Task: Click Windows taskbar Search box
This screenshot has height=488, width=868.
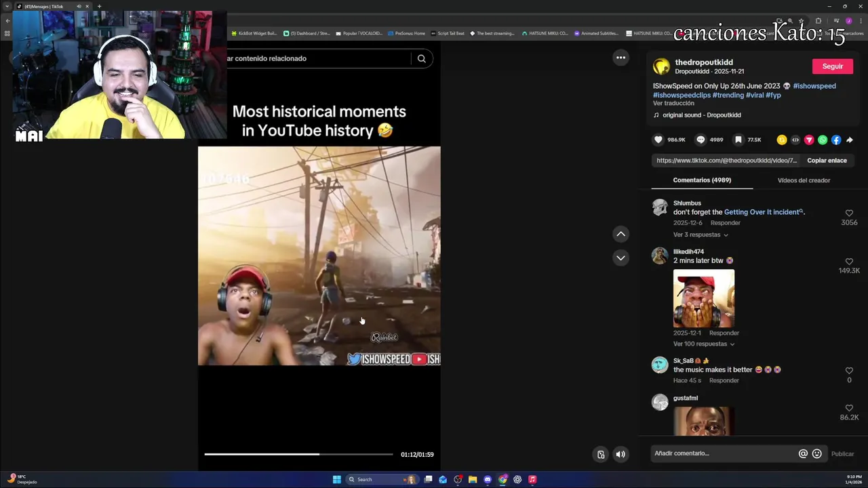Action: (x=382, y=479)
